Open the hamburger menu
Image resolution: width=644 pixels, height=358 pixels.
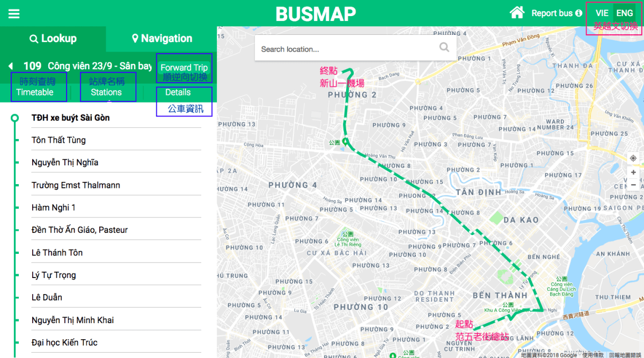pyautogui.click(x=14, y=13)
